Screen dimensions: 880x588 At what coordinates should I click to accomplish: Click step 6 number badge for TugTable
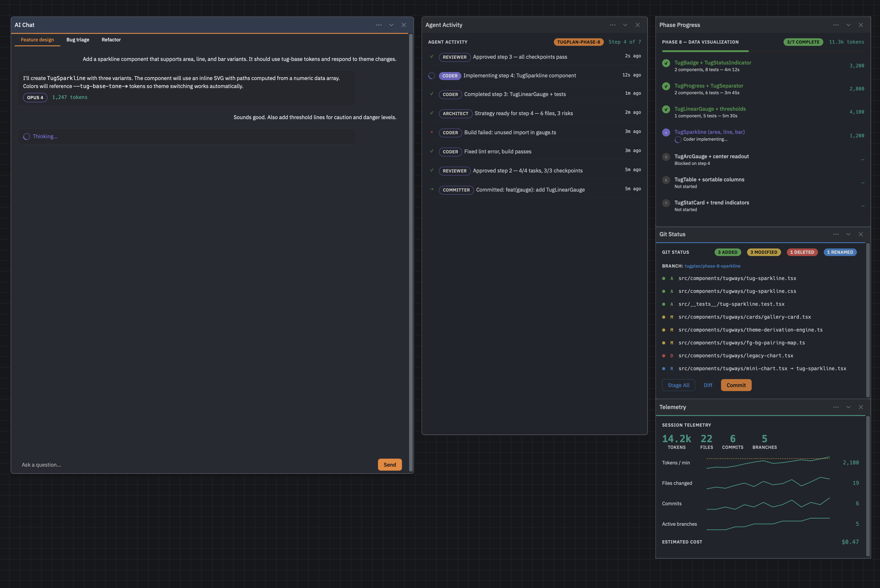[666, 180]
